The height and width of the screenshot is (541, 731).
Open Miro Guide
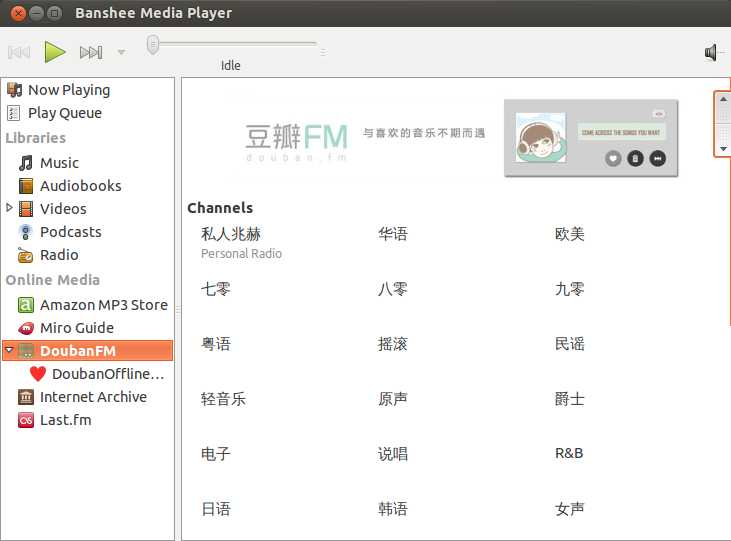point(77,328)
